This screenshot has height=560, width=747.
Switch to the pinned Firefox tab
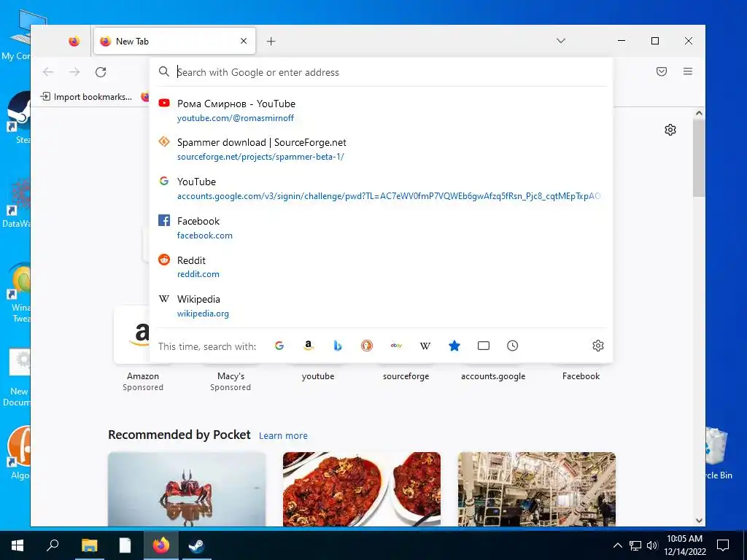coord(74,42)
